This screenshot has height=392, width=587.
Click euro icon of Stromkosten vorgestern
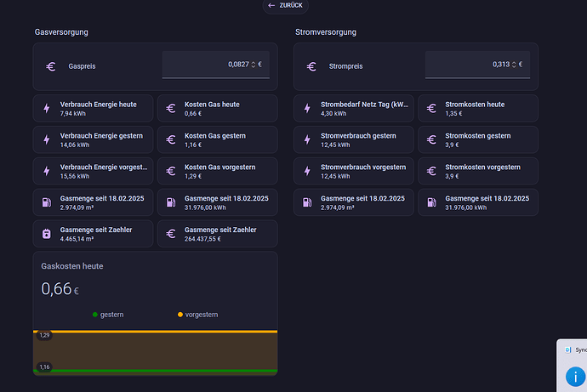(431, 171)
